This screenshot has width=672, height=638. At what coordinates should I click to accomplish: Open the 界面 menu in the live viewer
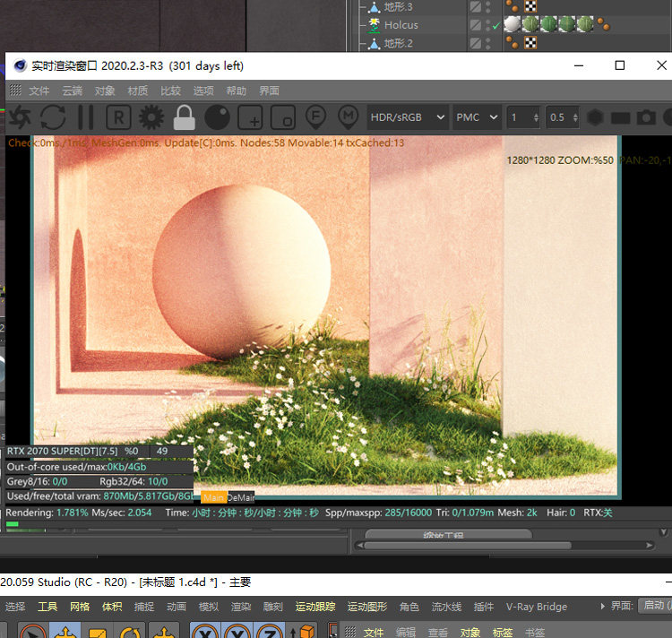click(x=269, y=91)
